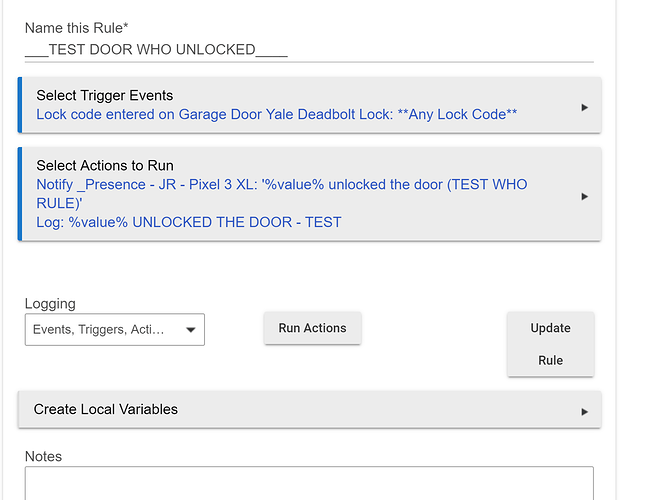Open the Lock code entered trigger link
Image resolution: width=655 pixels, height=500 pixels.
pyautogui.click(x=277, y=114)
